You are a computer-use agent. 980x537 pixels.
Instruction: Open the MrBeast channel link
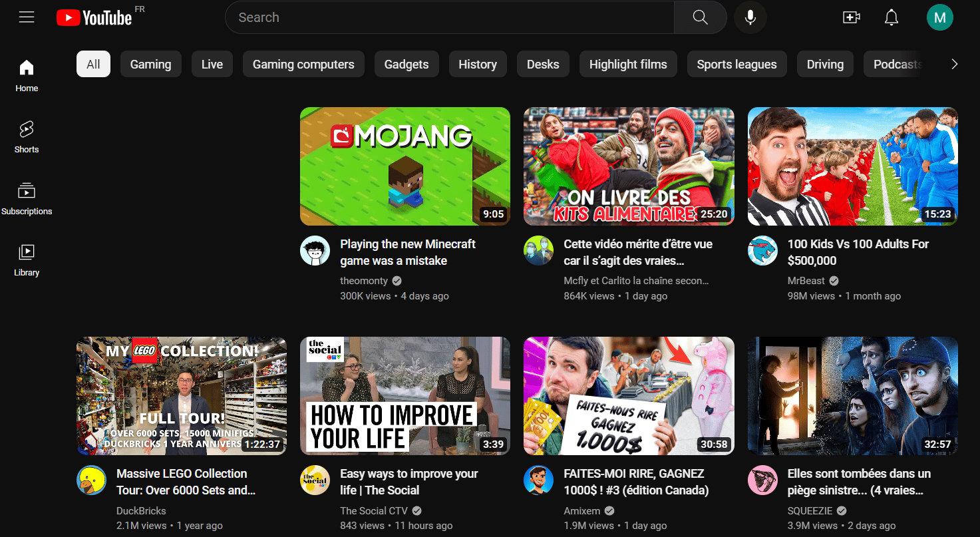[x=806, y=280]
